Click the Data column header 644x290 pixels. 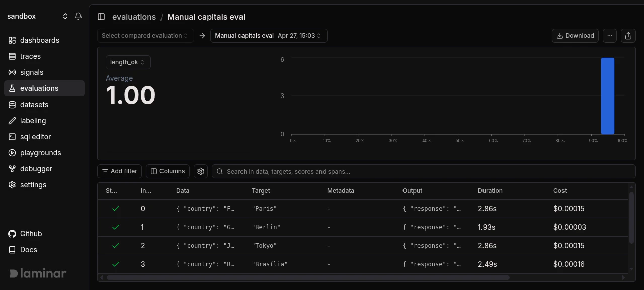coord(183,191)
